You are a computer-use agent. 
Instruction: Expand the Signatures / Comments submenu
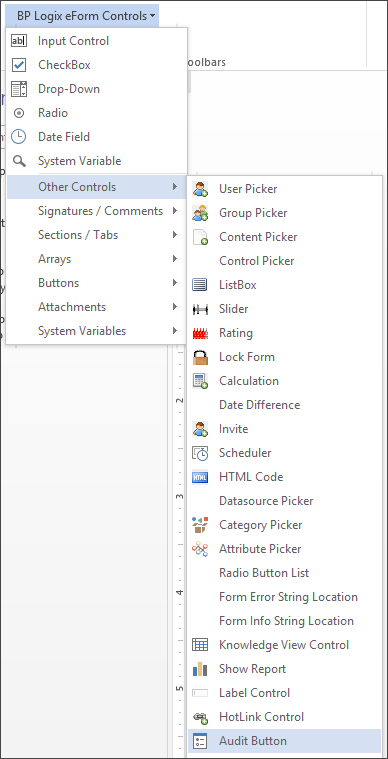pos(96,211)
